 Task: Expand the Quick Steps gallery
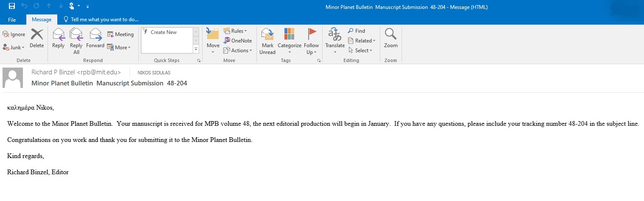pos(196,49)
